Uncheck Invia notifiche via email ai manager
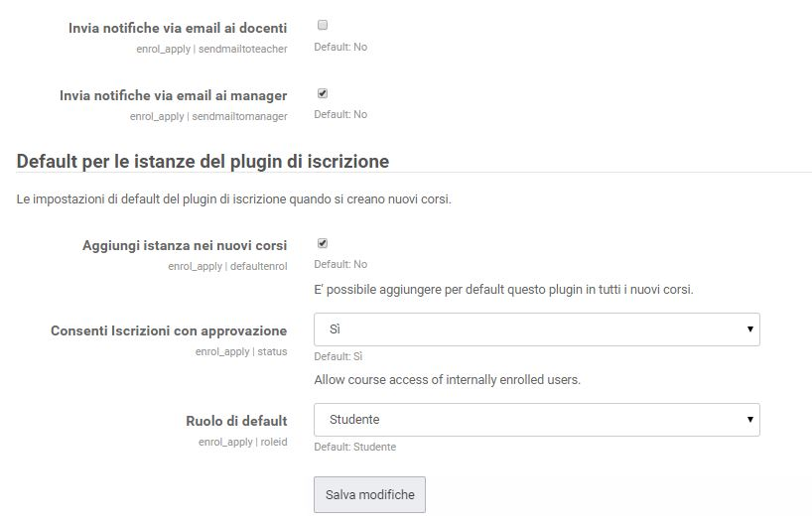The image size is (812, 524). (x=322, y=93)
